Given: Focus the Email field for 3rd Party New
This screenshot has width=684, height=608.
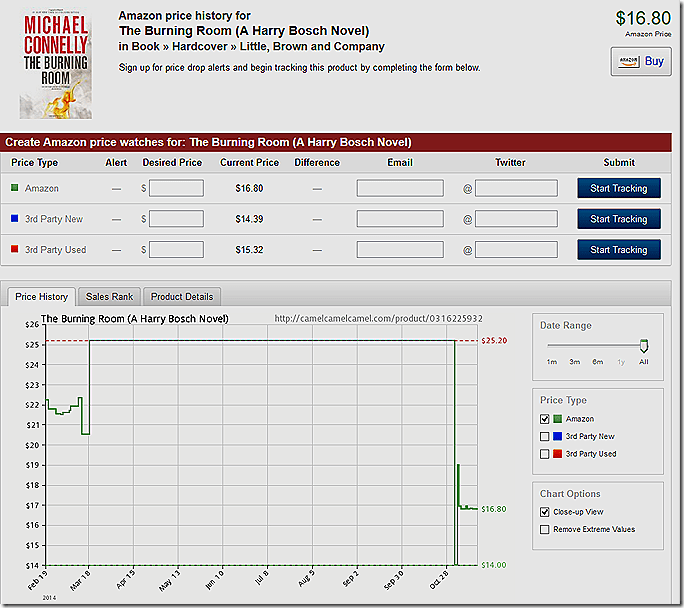Looking at the screenshot, I should [400, 219].
